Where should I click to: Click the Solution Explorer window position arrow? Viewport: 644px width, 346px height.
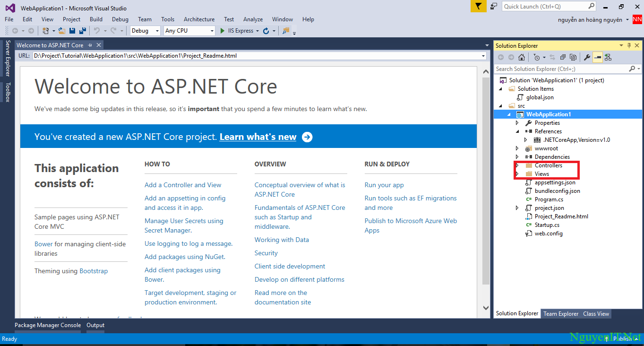621,46
